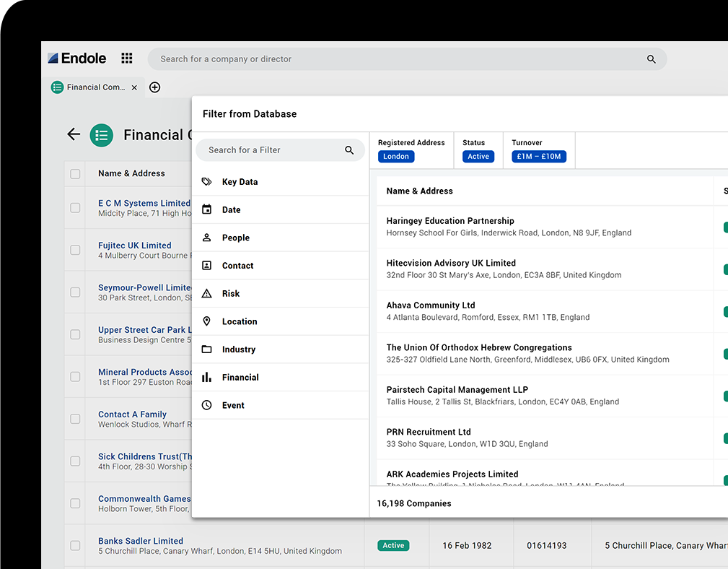Screen dimensions: 728x569
Task: Expand the Financial filter category
Action: (281, 377)
